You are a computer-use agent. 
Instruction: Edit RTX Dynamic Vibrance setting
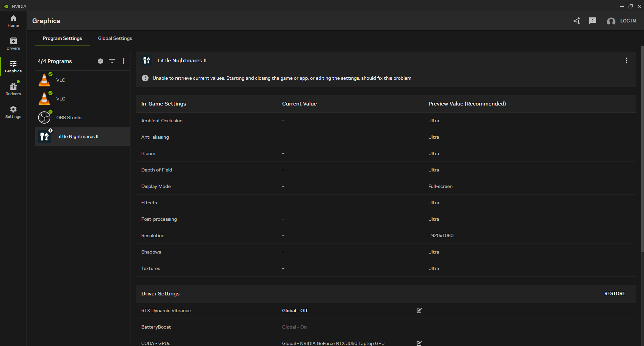(419, 310)
